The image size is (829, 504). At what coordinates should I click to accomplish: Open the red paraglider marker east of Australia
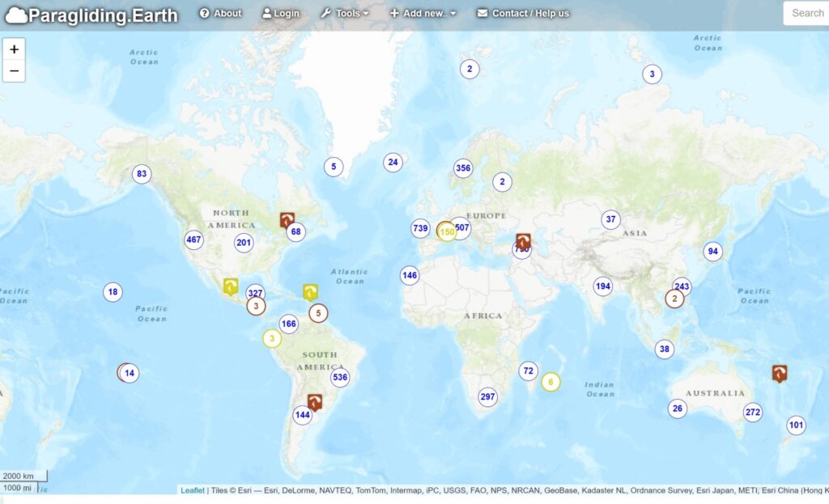tap(780, 373)
